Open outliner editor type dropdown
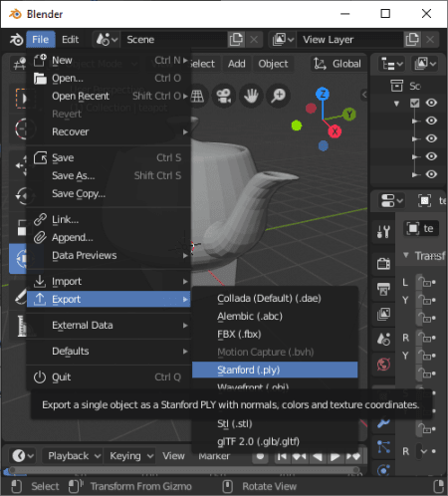Image resolution: width=448 pixels, height=496 pixels. [x=391, y=64]
